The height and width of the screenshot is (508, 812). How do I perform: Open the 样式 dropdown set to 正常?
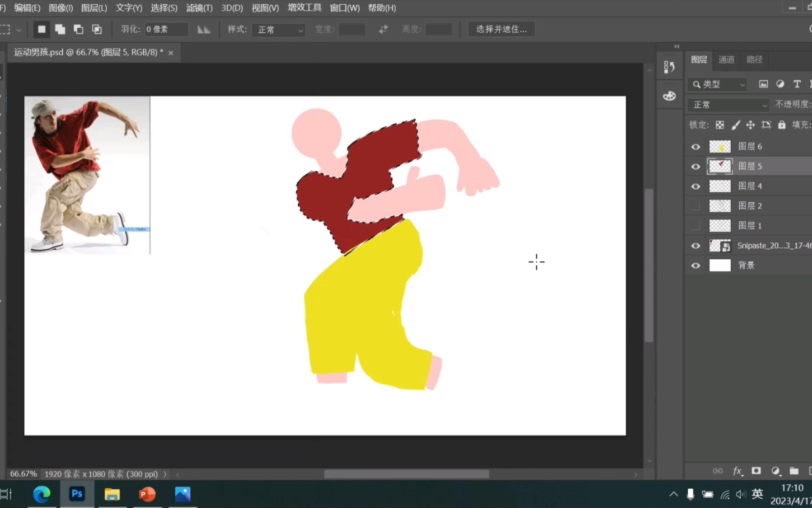pyautogui.click(x=279, y=30)
